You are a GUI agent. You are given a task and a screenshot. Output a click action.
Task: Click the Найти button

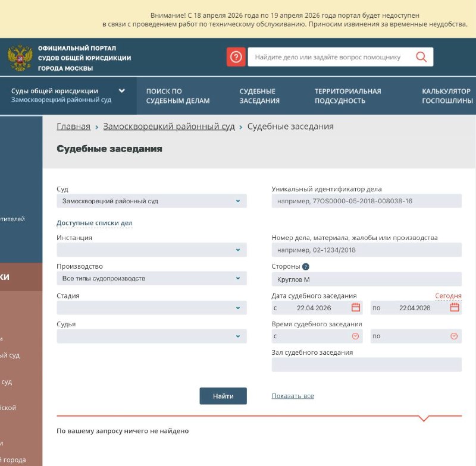click(x=223, y=396)
